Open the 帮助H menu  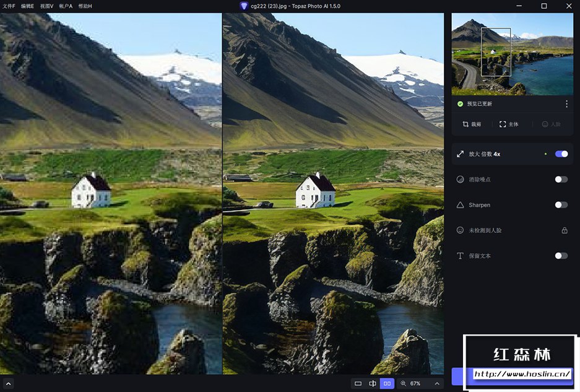(85, 6)
